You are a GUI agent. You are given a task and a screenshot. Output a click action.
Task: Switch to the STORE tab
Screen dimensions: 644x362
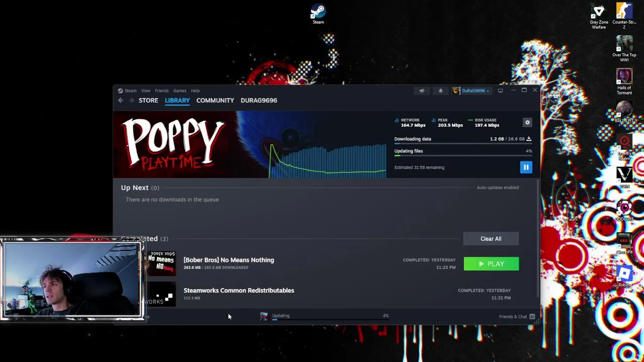(x=148, y=101)
